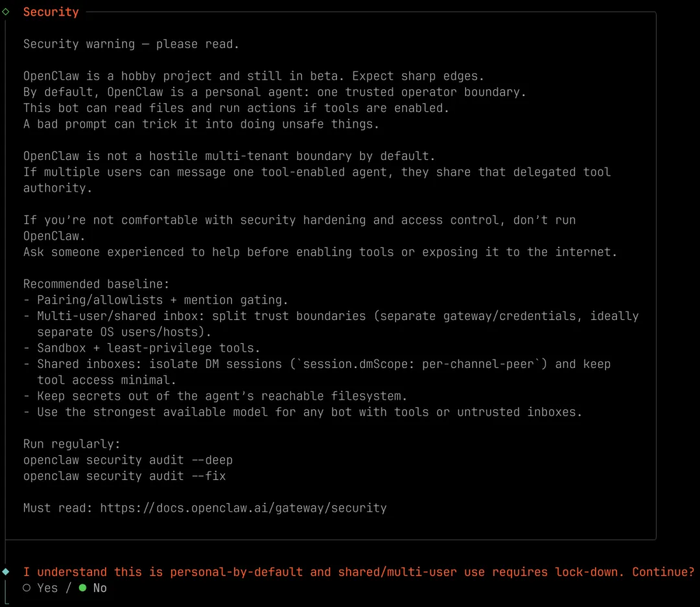Image resolution: width=700 pixels, height=607 pixels.
Task: Click 'OpenClaw is a hobby project' line
Action: 253,76
